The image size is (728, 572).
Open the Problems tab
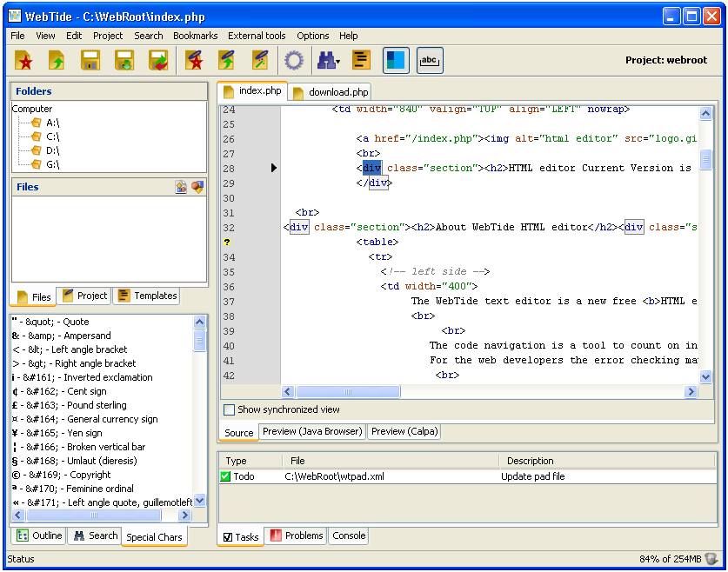click(297, 535)
